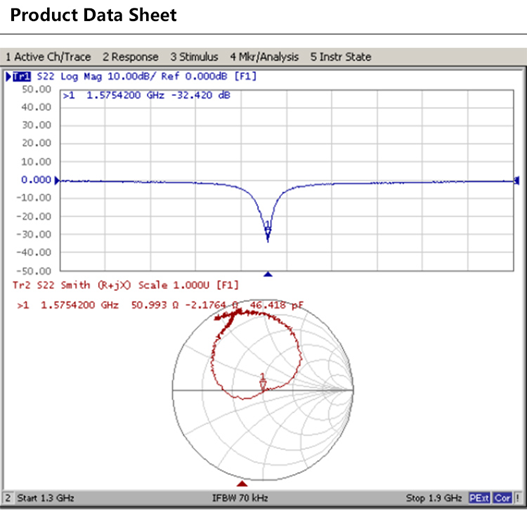Toggle the PExt status indicator

pyautogui.click(x=479, y=498)
